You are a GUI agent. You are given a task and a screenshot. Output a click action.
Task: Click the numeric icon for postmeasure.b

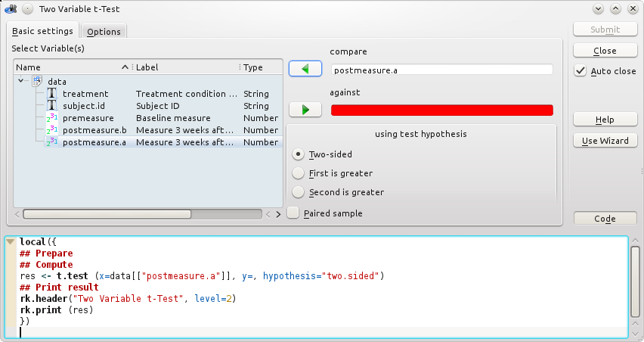click(51, 130)
